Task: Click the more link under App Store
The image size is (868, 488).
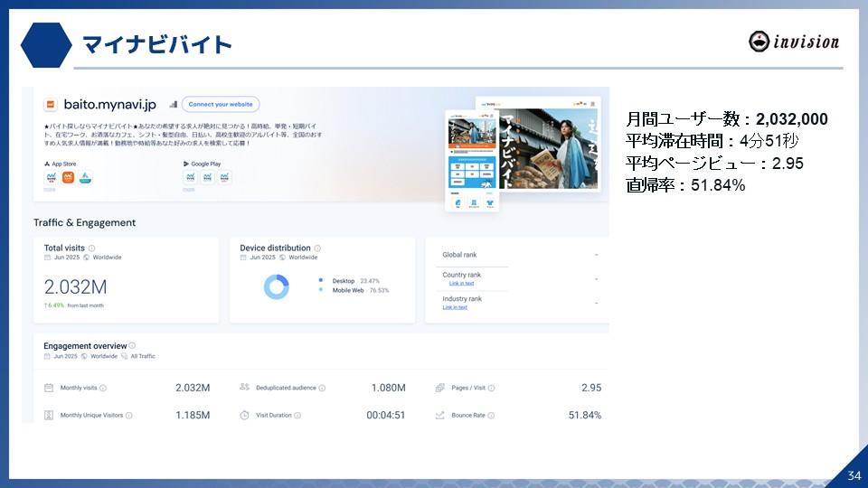Action: pos(49,189)
